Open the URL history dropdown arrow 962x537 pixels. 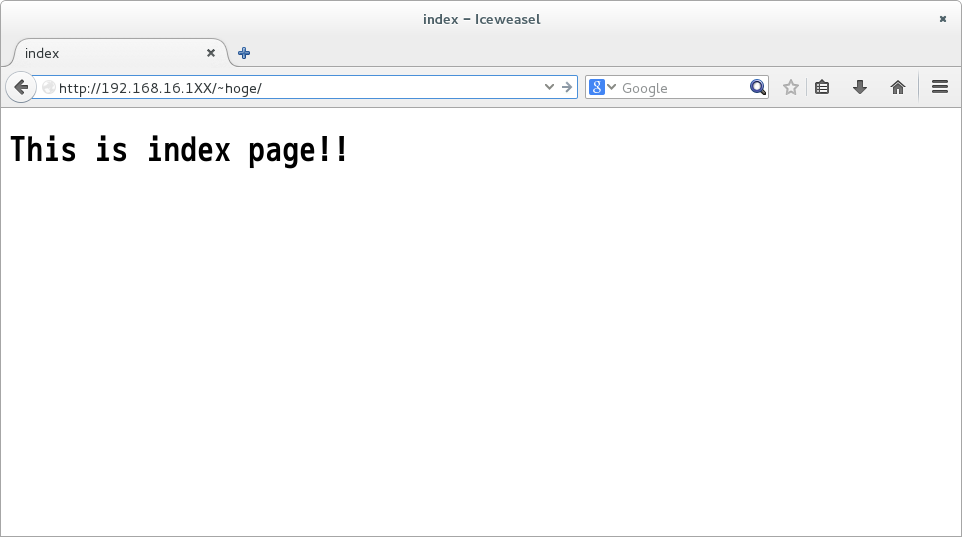pos(549,87)
